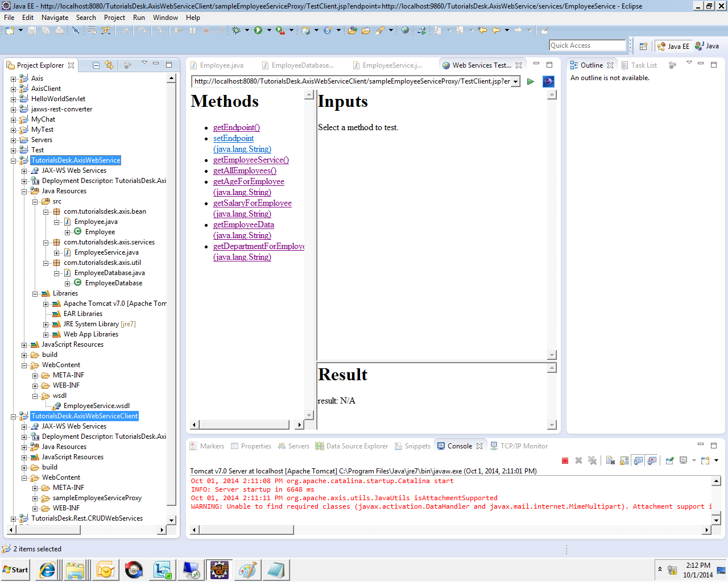The width and height of the screenshot is (728, 582).
Task: Click the setEndpoint method link
Action: pyautogui.click(x=233, y=138)
